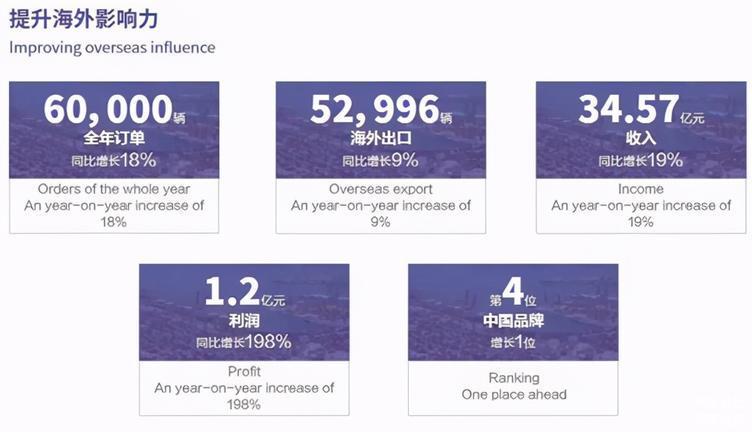This screenshot has width=752, height=432.
Task: Select the '全年订单' label
Action: pos(114,138)
